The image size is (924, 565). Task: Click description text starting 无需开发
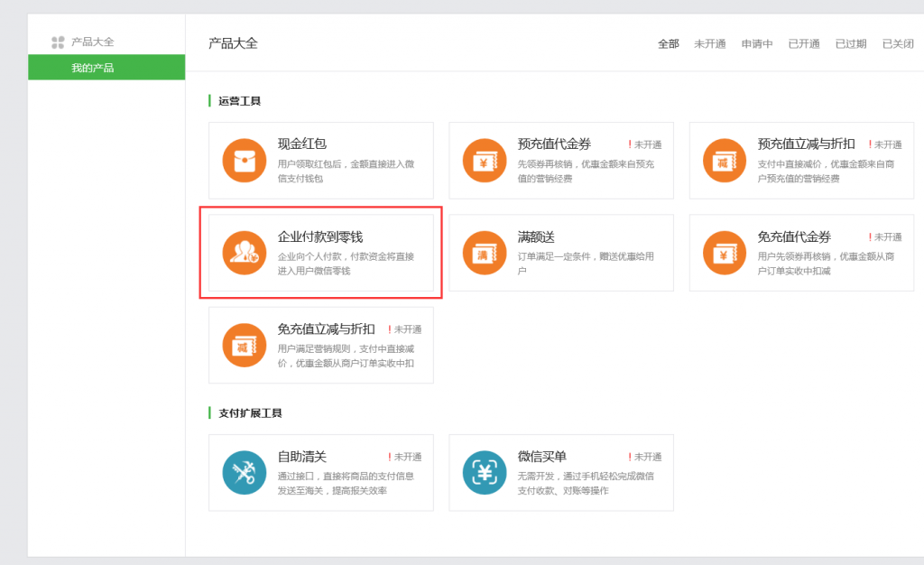[586, 483]
